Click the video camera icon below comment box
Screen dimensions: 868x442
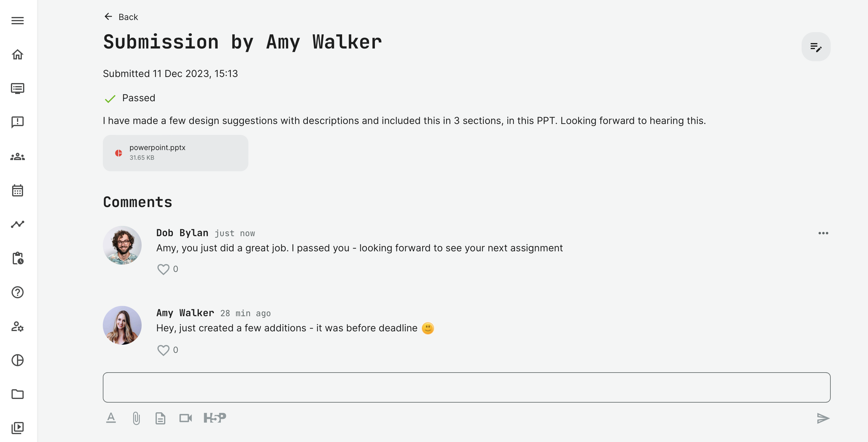(x=185, y=418)
